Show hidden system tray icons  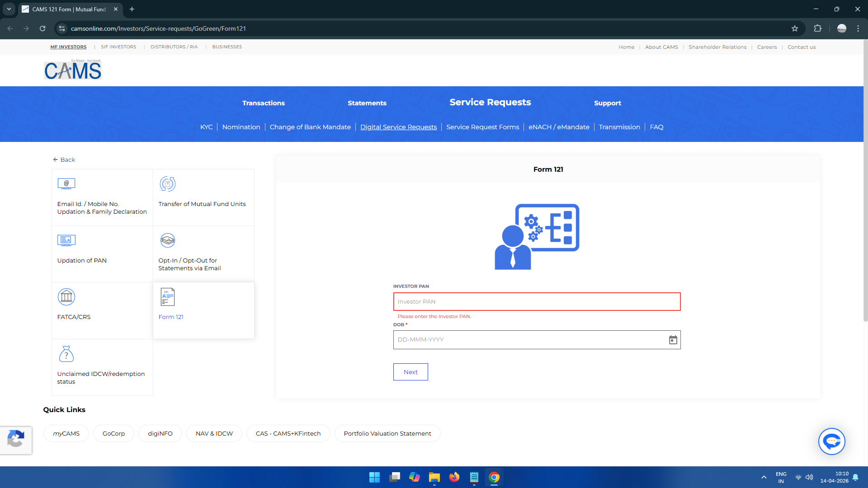point(764,477)
